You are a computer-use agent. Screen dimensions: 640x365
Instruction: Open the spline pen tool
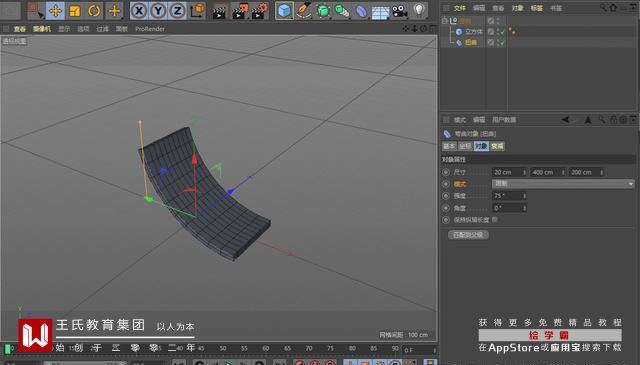coord(303,11)
